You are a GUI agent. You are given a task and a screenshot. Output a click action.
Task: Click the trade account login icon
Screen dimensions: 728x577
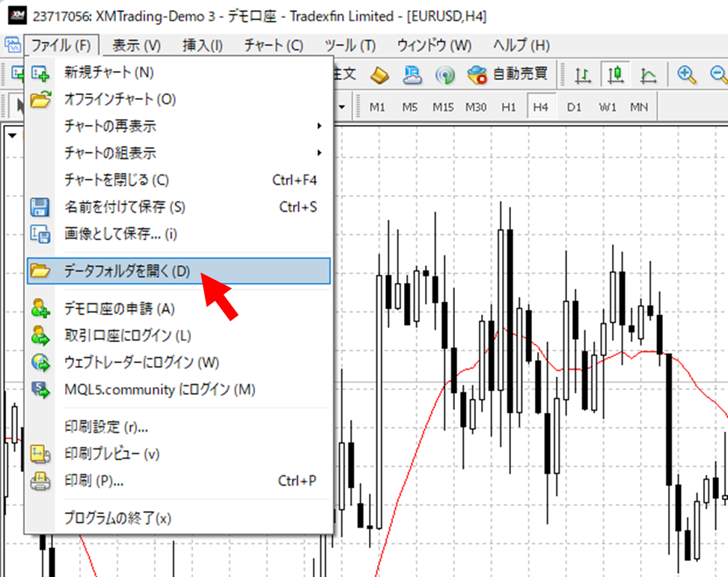(x=40, y=335)
